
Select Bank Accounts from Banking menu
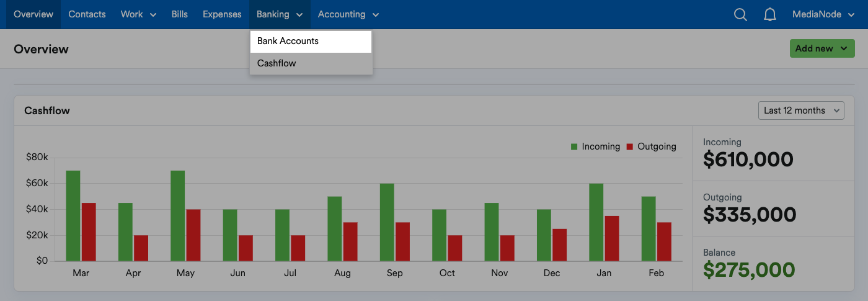click(x=288, y=41)
